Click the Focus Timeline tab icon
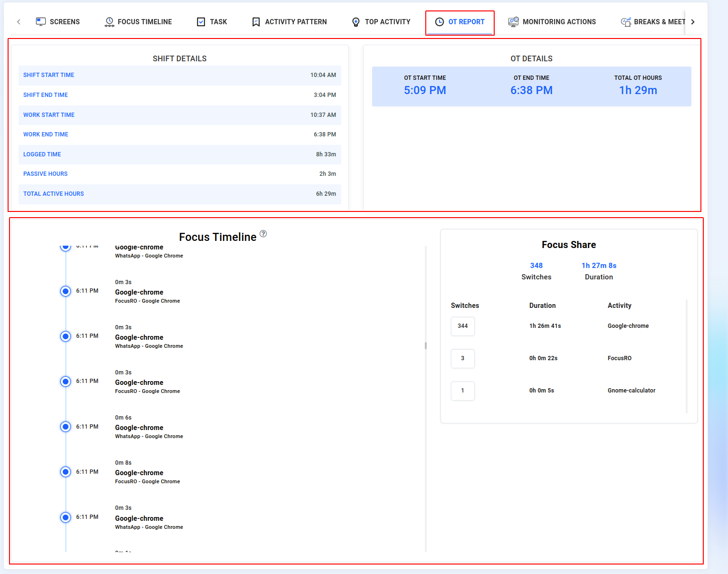The height and width of the screenshot is (574, 728). point(109,22)
